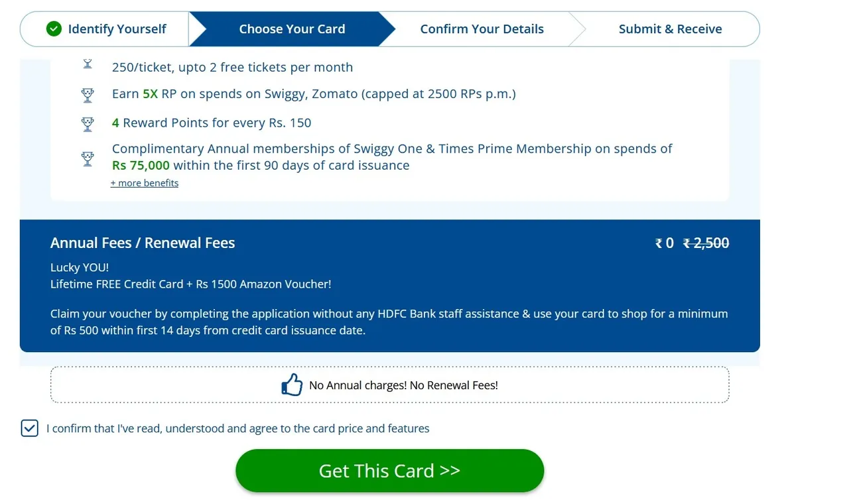Screen dimensions: 849x504
Task: Click the thumbs-up icon in the no-charges banner
Action: 292,385
